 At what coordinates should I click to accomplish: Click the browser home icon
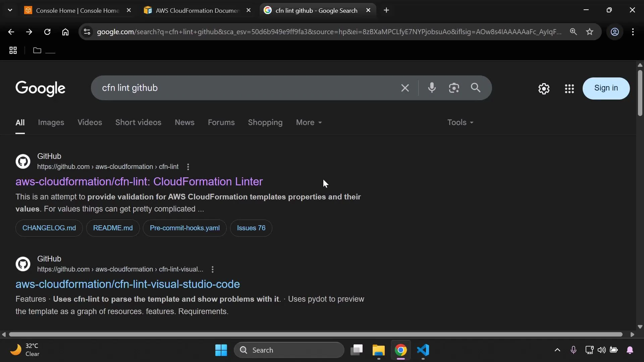tap(65, 32)
